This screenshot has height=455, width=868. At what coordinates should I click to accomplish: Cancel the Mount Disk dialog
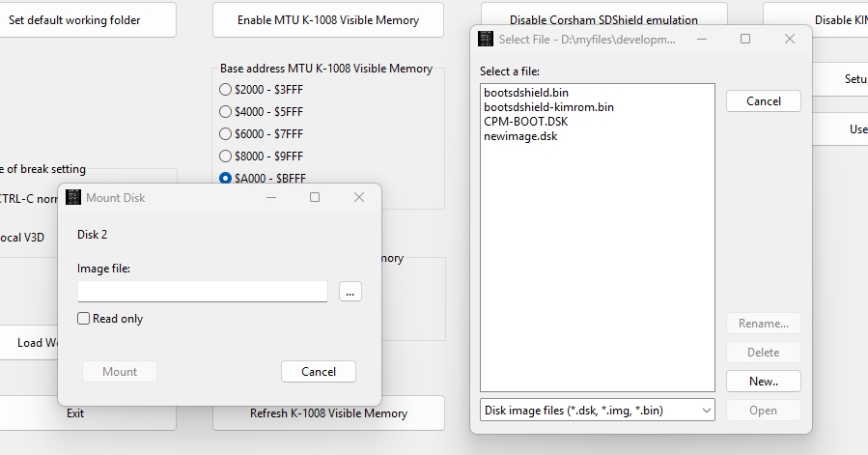(x=319, y=372)
